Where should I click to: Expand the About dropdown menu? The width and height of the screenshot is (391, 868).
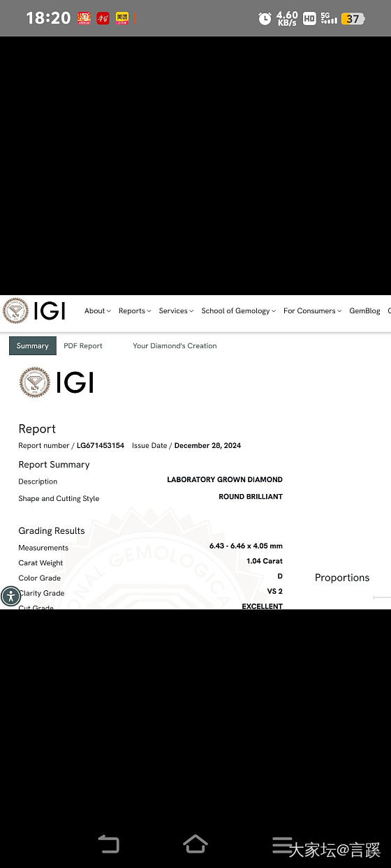coord(98,311)
